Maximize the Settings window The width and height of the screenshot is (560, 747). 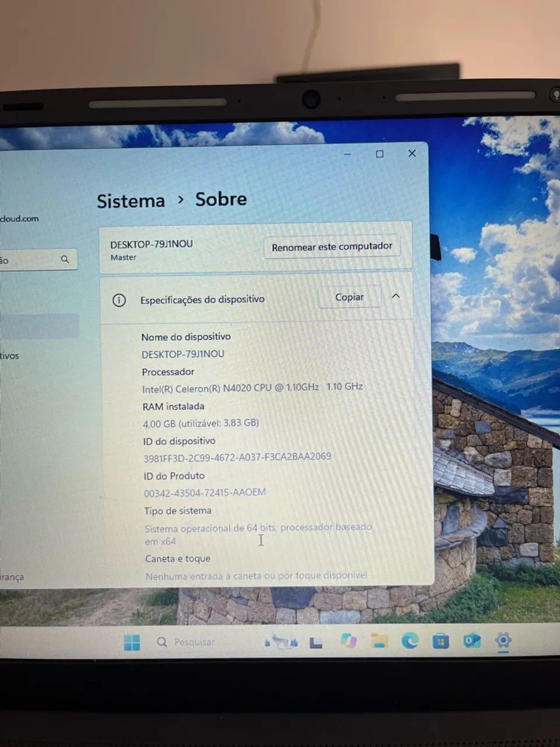[380, 154]
